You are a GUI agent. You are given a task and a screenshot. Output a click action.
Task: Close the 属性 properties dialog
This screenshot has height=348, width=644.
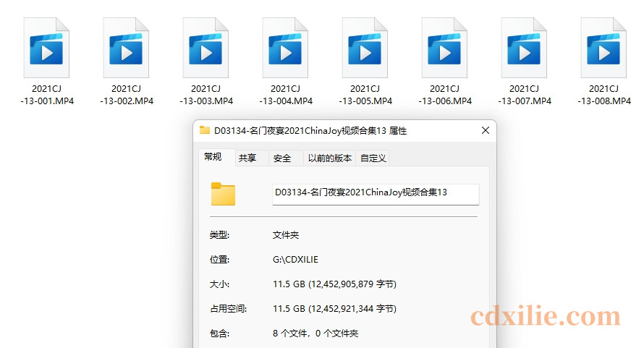485,130
